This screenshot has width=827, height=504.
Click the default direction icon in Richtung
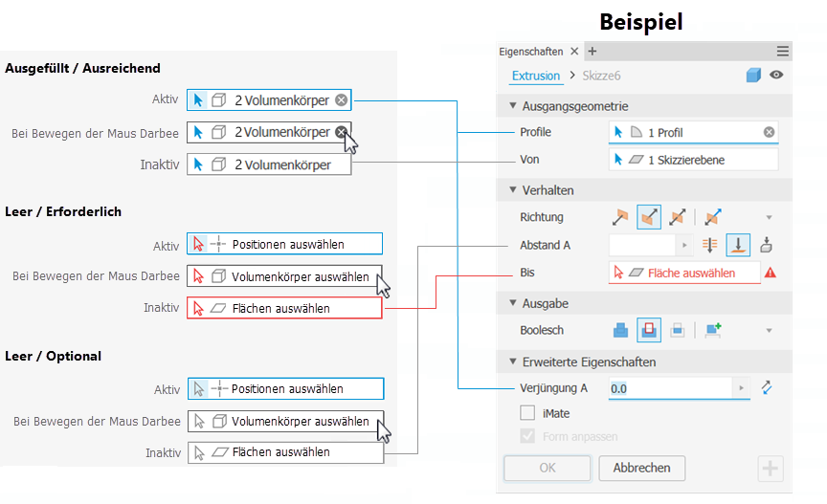tap(621, 217)
